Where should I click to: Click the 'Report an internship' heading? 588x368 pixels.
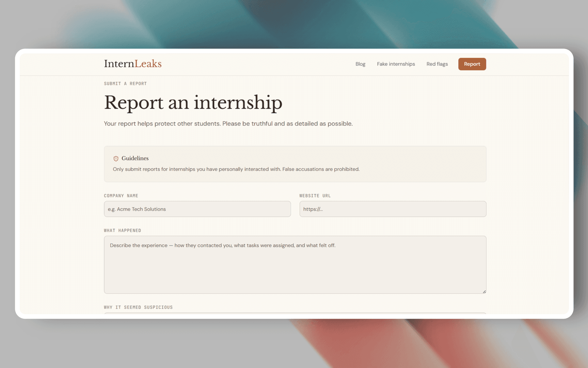[x=193, y=103]
